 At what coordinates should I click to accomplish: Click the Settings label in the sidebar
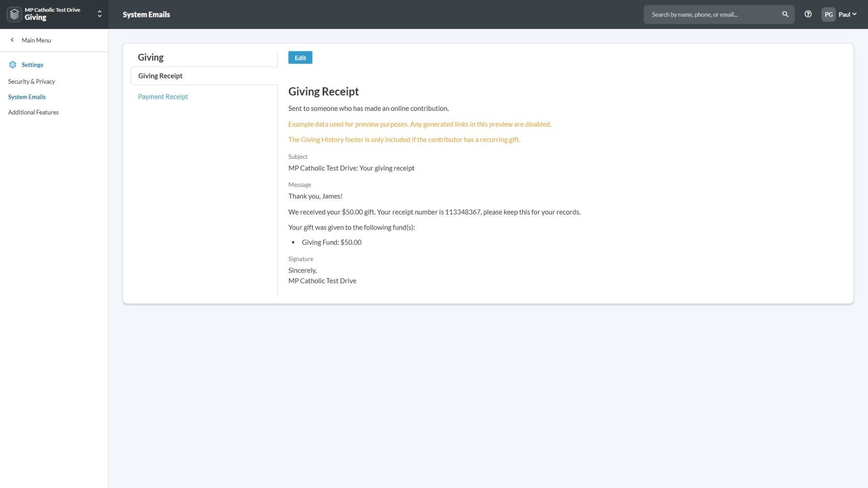[32, 65]
